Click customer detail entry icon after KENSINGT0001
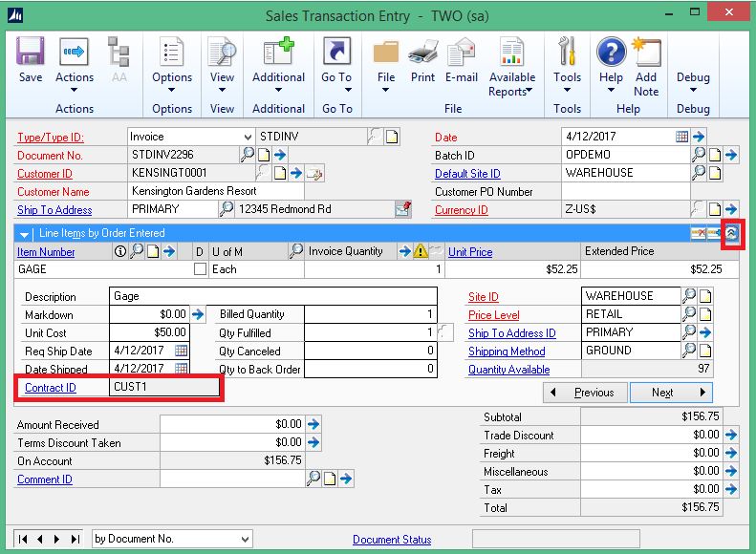This screenshot has height=554, width=756. (314, 174)
